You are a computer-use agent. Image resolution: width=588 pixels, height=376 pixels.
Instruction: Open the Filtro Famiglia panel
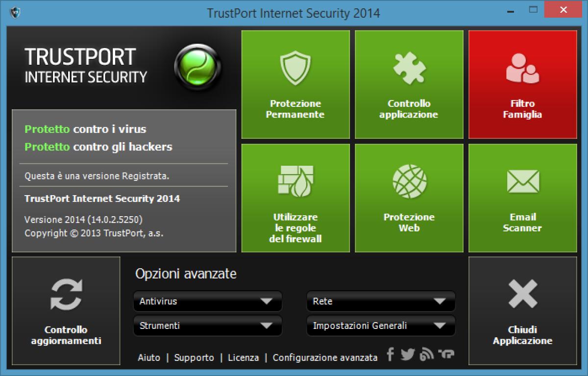click(522, 83)
